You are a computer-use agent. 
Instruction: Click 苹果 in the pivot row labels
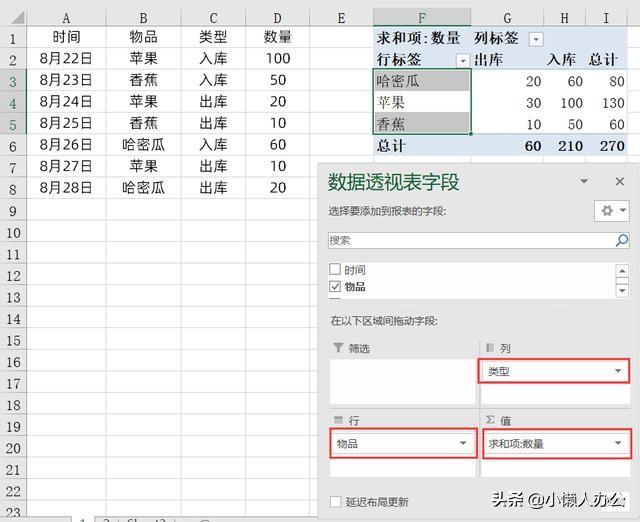422,102
